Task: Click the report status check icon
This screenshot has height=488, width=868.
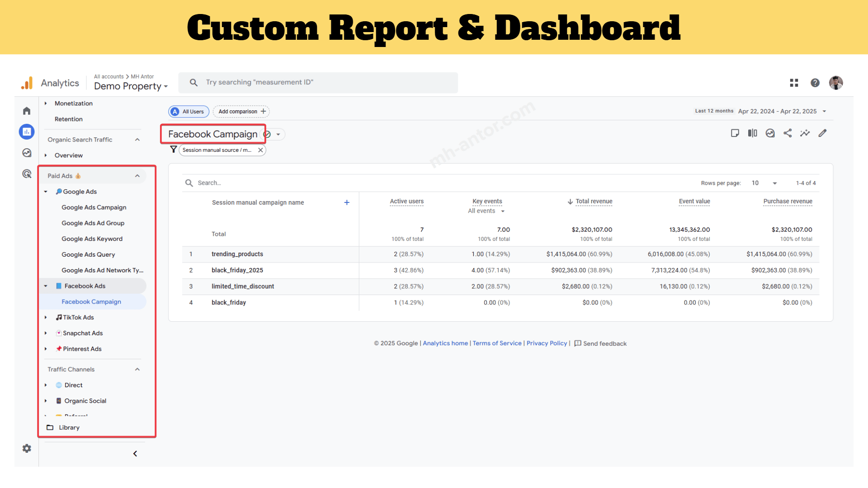Action: [x=267, y=134]
